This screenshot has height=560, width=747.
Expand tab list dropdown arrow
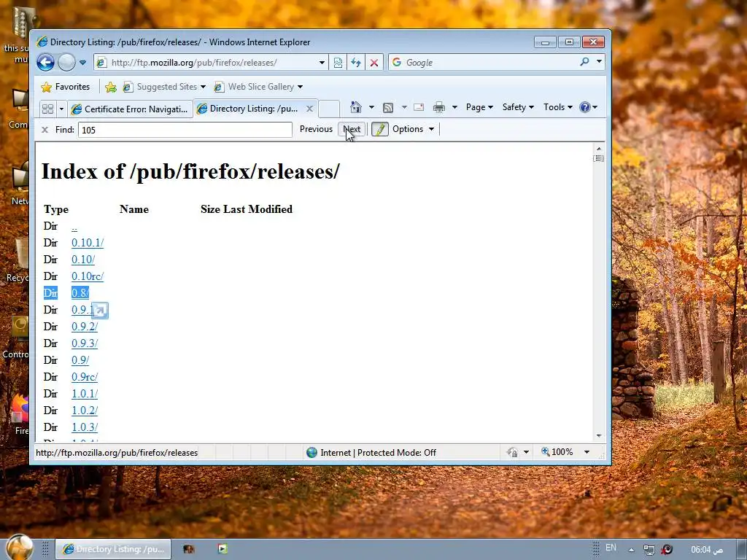(x=61, y=109)
